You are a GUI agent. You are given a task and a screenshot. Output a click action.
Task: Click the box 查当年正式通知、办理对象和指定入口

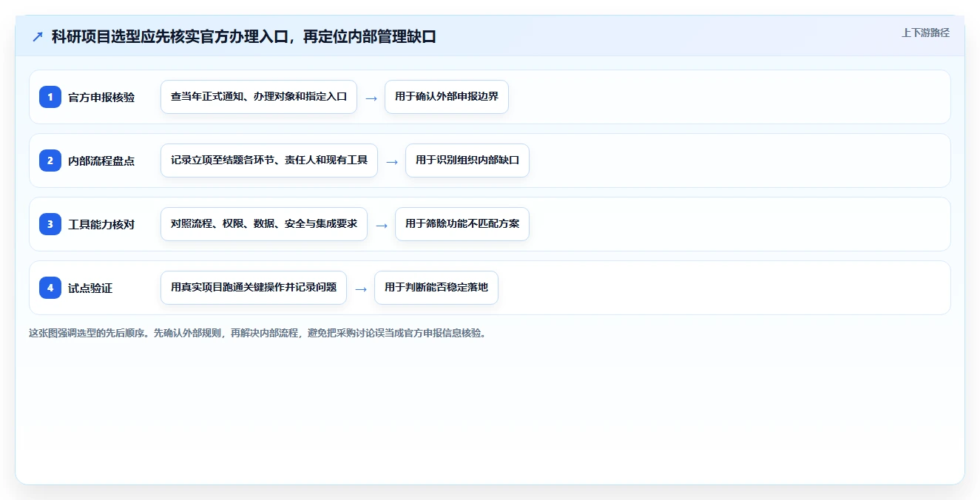259,97
